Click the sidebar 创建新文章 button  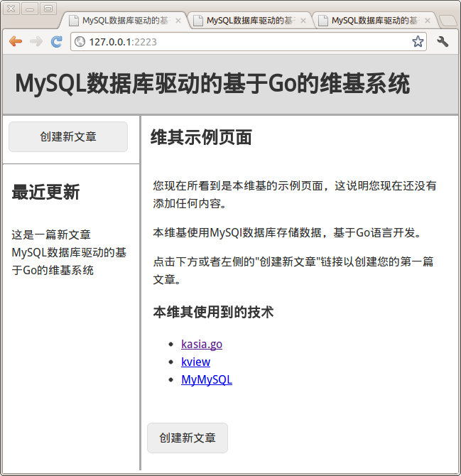(x=68, y=136)
